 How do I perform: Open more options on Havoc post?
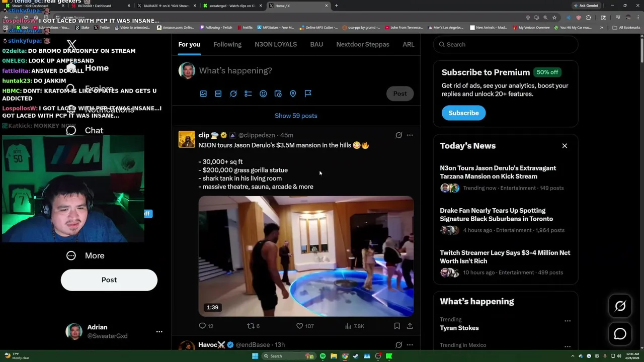click(410, 345)
